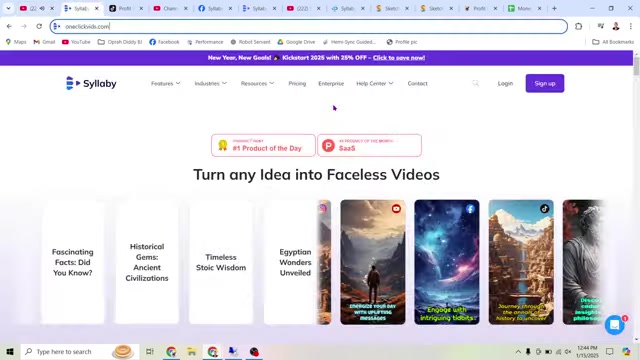The image size is (640, 360).
Task: Click the Login link
Action: (x=505, y=83)
